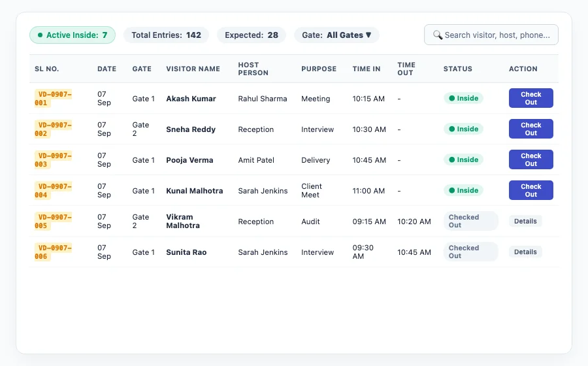Click visitor name Akash Kumar

point(191,99)
